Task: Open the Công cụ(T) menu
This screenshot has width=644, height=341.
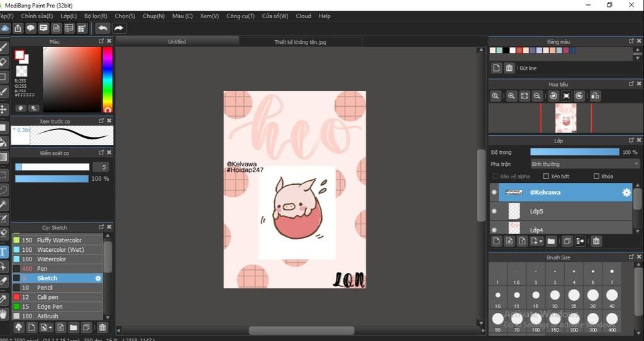Action: point(240,16)
